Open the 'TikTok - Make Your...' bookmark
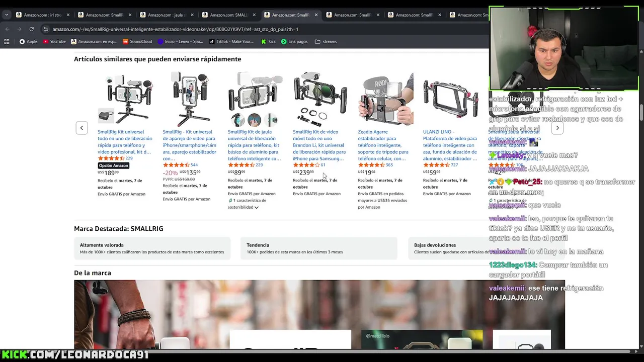 point(231,41)
